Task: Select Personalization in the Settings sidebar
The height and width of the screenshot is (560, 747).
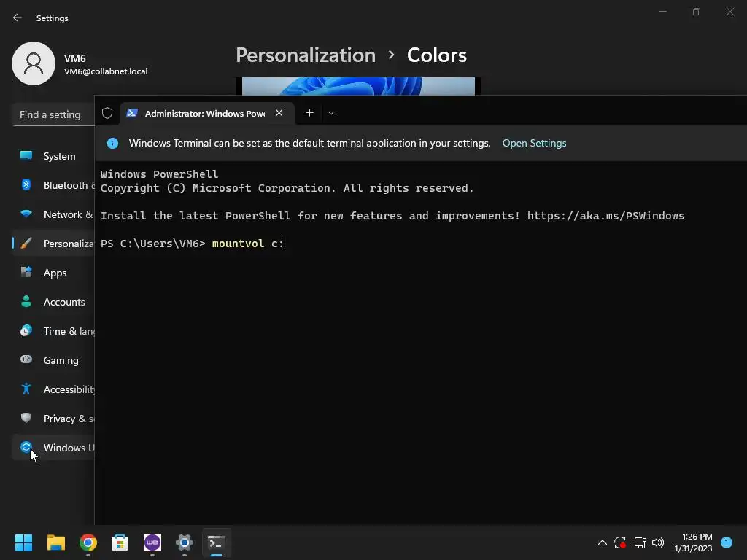Action: (53, 244)
